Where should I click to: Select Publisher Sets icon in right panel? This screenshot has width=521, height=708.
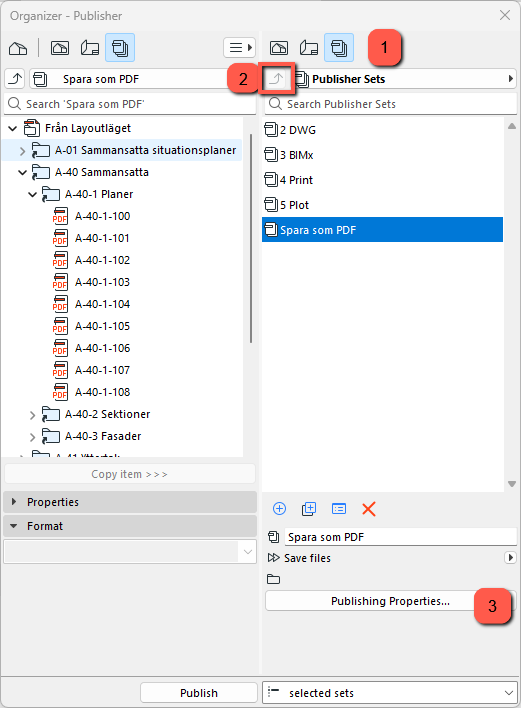[x=339, y=48]
